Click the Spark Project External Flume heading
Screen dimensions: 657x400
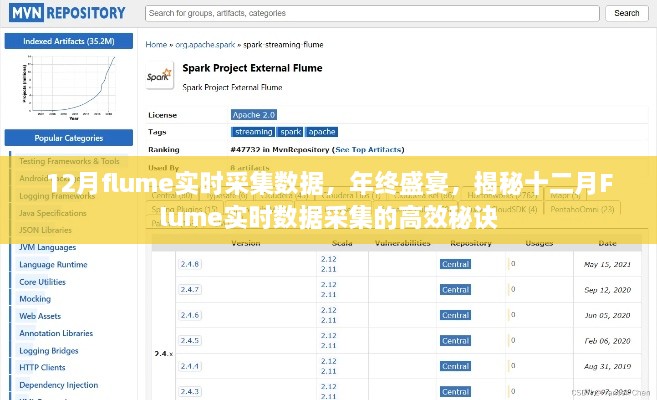click(252, 68)
